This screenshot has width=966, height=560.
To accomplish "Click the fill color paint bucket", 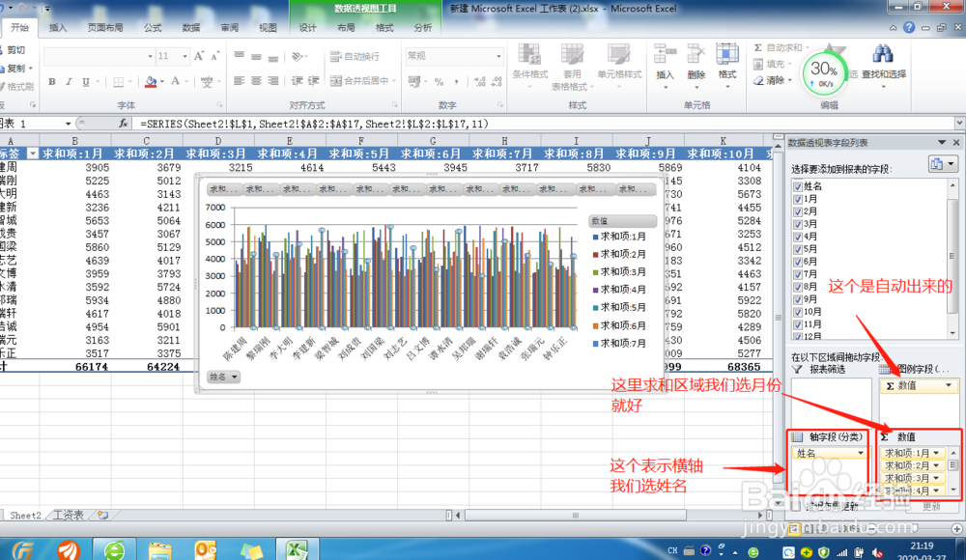I will tap(151, 81).
